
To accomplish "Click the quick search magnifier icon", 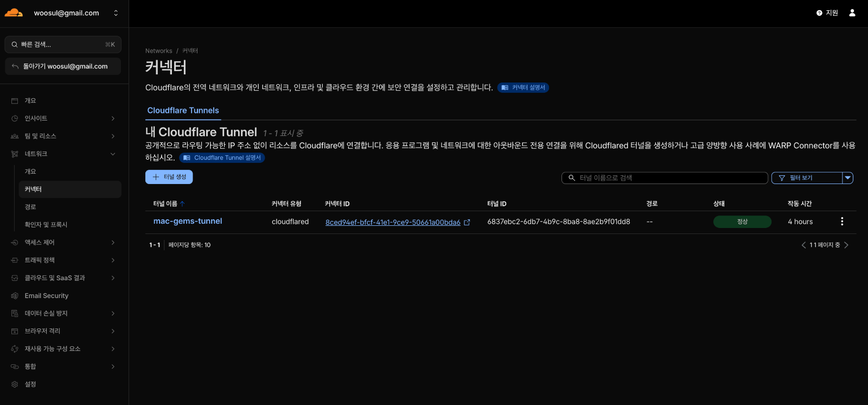I will pos(15,45).
